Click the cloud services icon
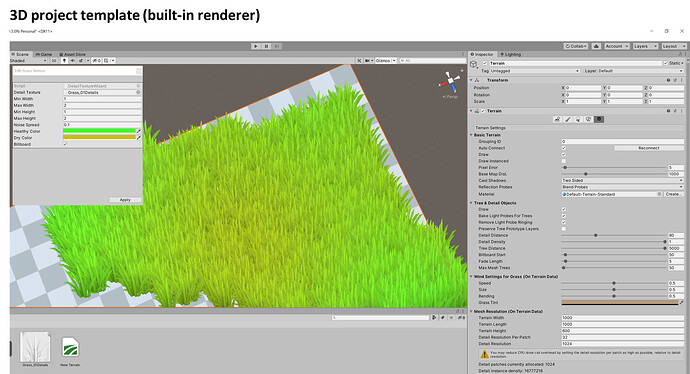This screenshot has height=374, width=690. click(x=596, y=46)
